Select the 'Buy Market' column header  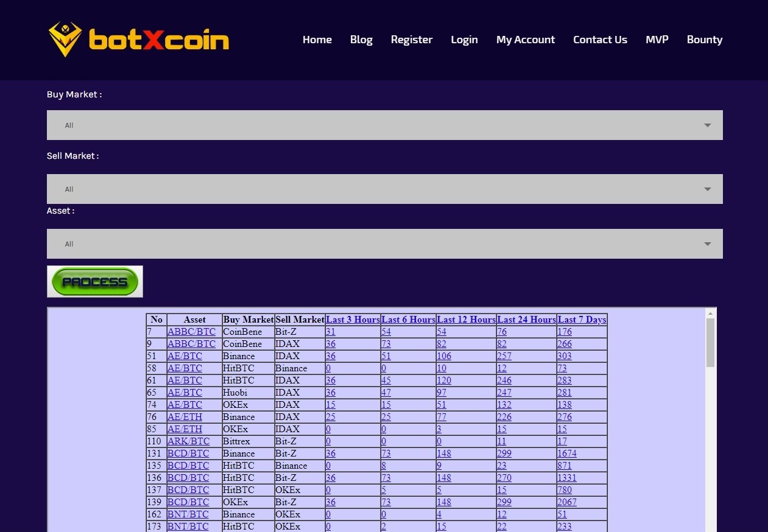pyautogui.click(x=248, y=320)
